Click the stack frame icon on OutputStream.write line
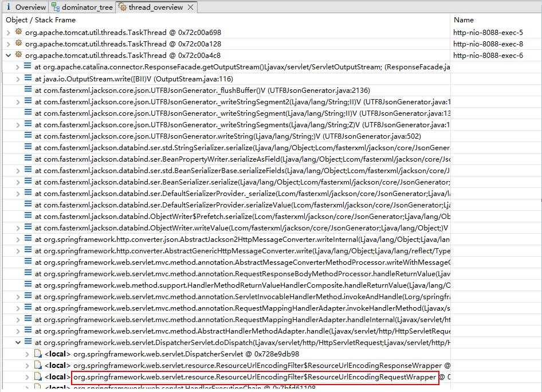The width and height of the screenshot is (542, 392). click(x=28, y=79)
